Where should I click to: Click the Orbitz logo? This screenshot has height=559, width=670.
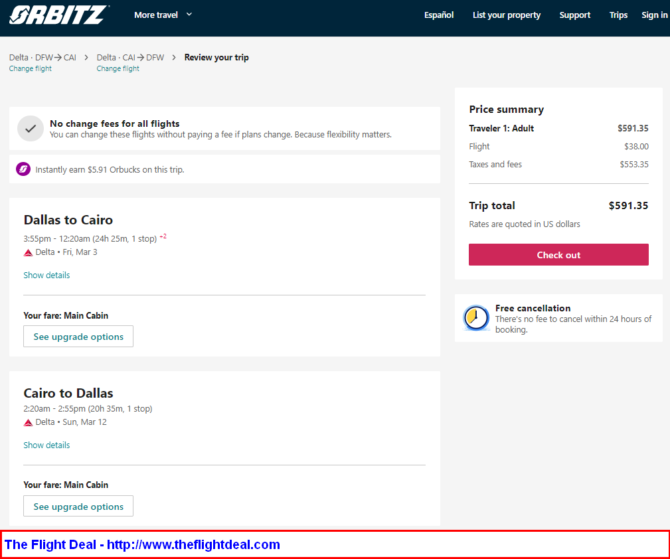click(58, 15)
